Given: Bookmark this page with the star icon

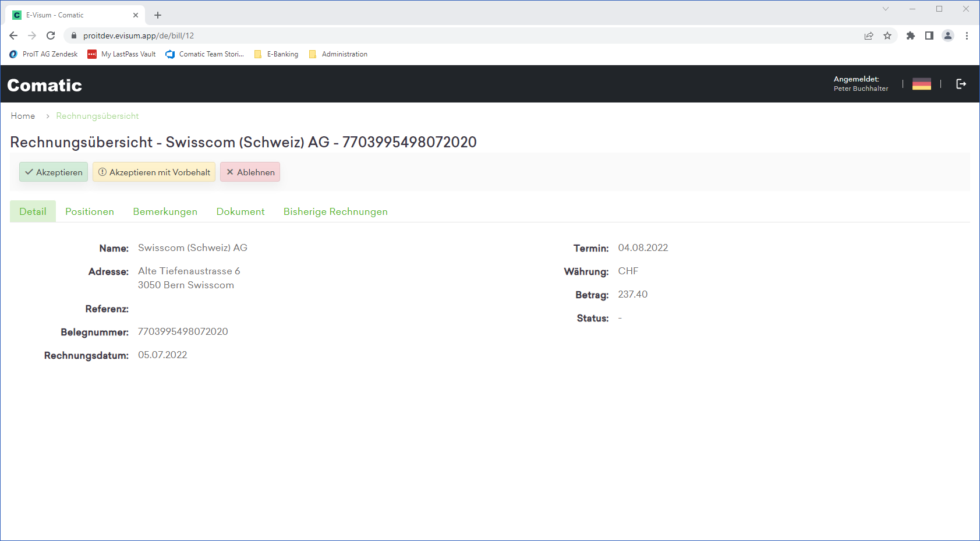Looking at the screenshot, I should [887, 36].
